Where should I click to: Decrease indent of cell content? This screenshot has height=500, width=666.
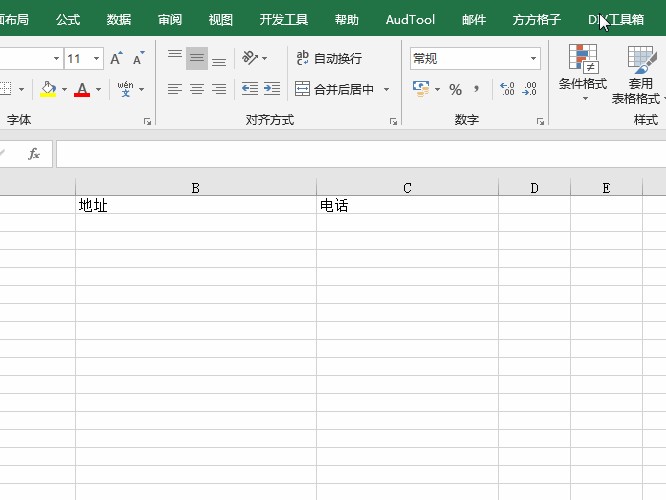tap(250, 89)
